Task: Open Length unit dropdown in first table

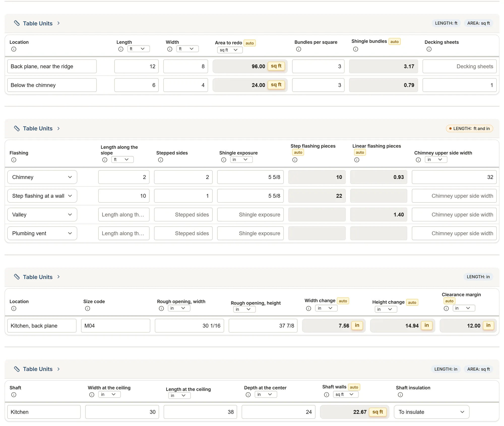Action: click(x=138, y=49)
